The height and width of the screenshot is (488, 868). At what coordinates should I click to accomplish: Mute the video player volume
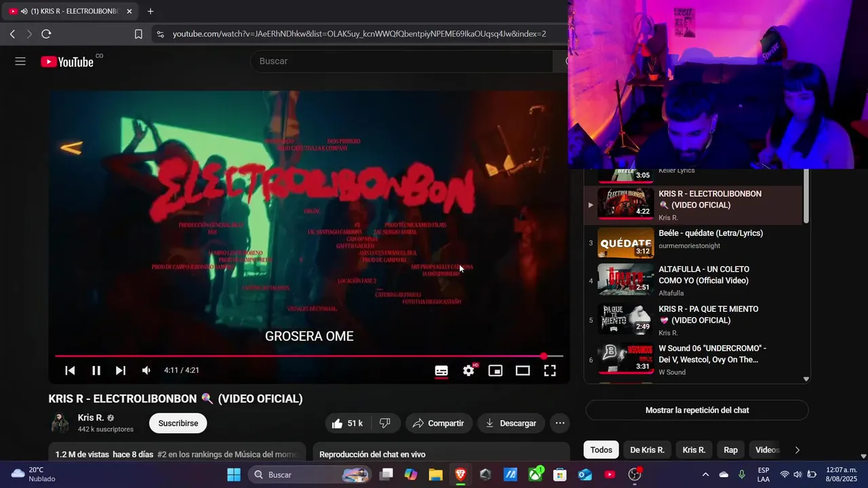click(x=146, y=370)
